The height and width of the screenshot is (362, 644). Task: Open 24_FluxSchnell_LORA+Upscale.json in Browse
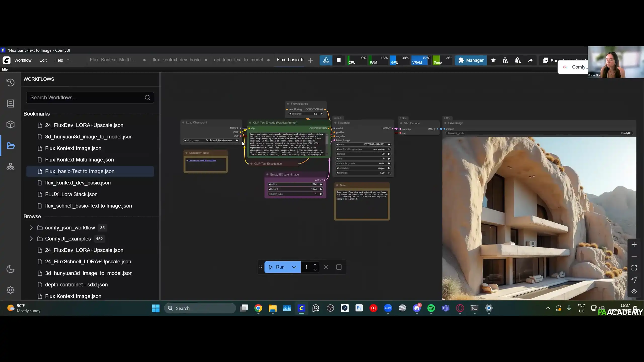(x=90, y=262)
